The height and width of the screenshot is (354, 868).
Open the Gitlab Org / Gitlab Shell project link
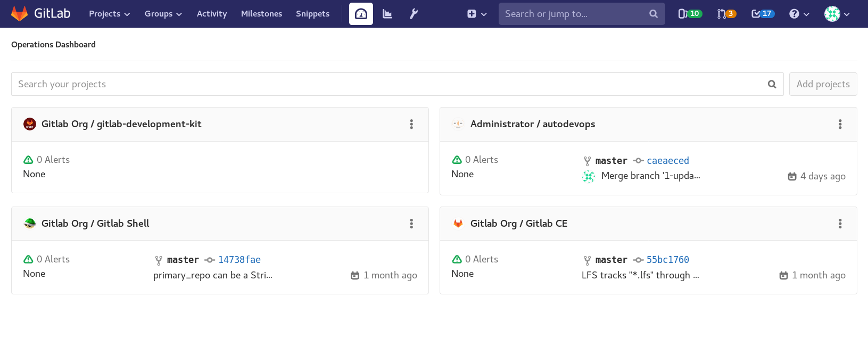95,224
